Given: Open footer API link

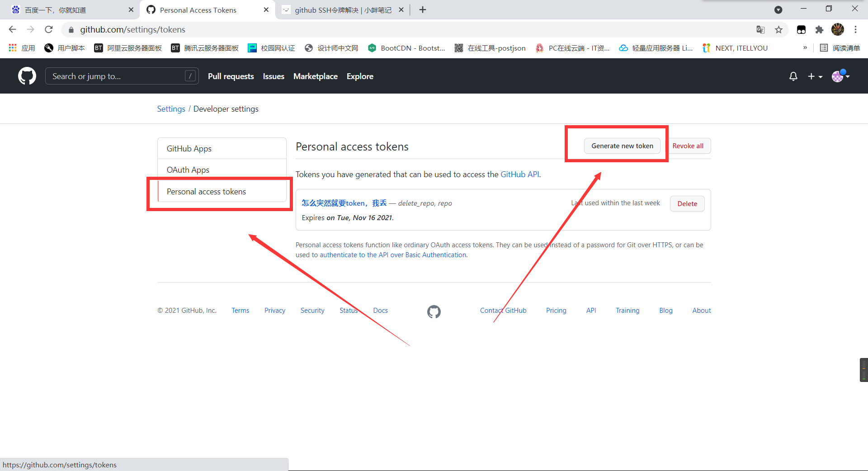Looking at the screenshot, I should point(591,311).
